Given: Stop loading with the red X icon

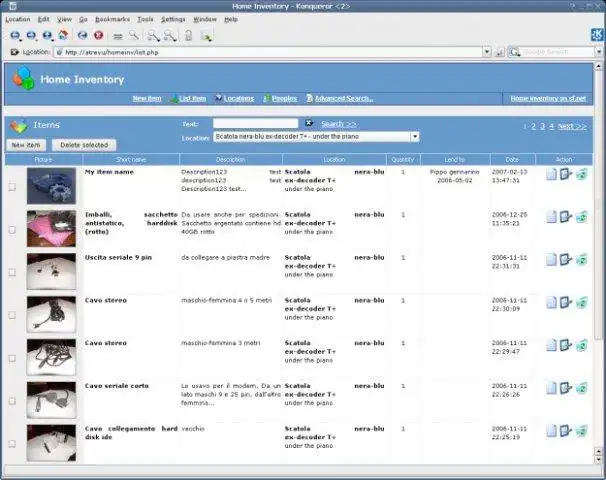Looking at the screenshot, I should tap(99, 35).
